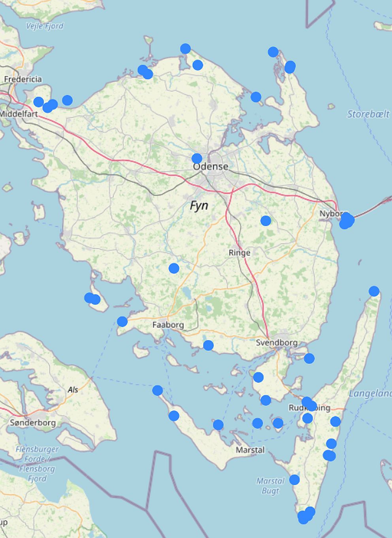
Task: Select the coastal marker southeast of Faaborg
Action: 208,346
